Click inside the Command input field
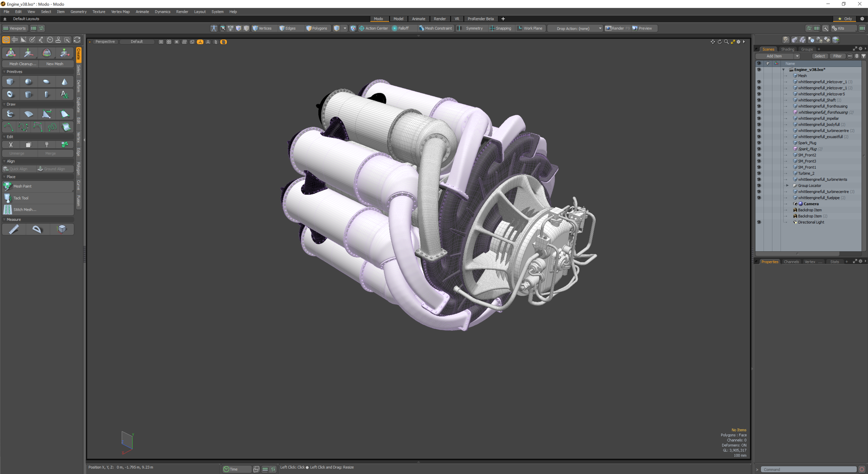 tap(809, 469)
